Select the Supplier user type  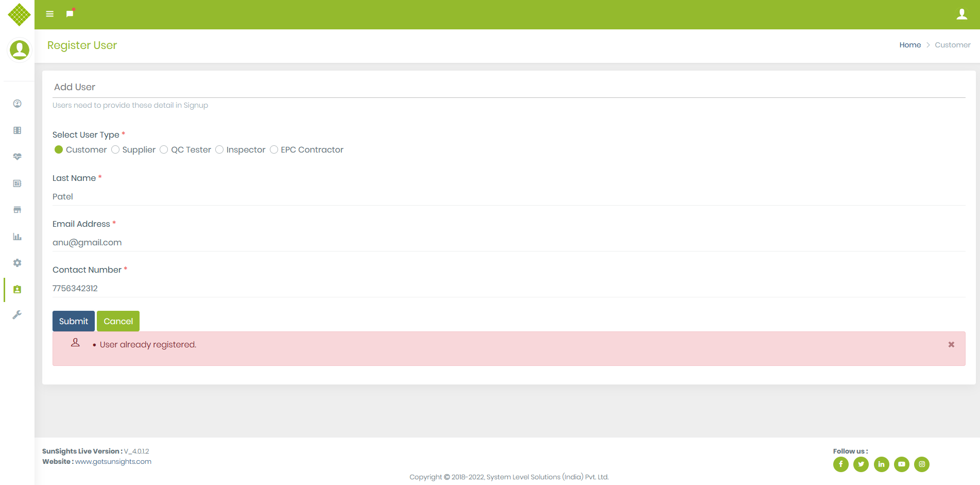115,149
